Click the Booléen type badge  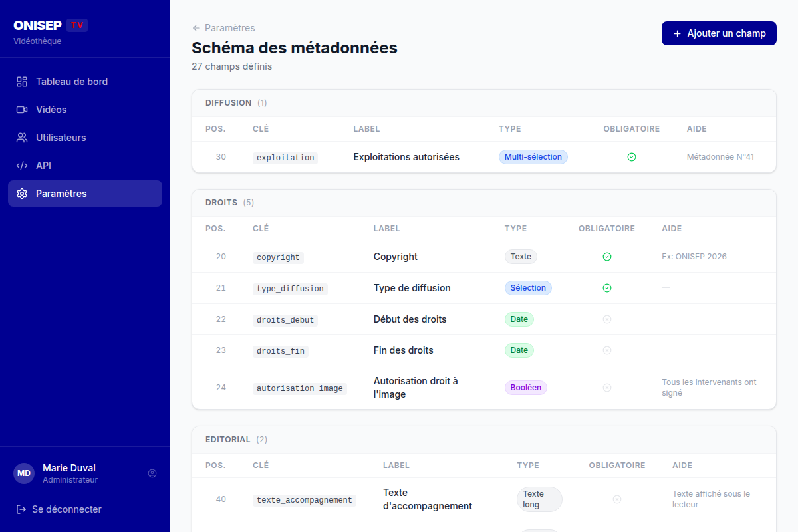[x=526, y=388]
